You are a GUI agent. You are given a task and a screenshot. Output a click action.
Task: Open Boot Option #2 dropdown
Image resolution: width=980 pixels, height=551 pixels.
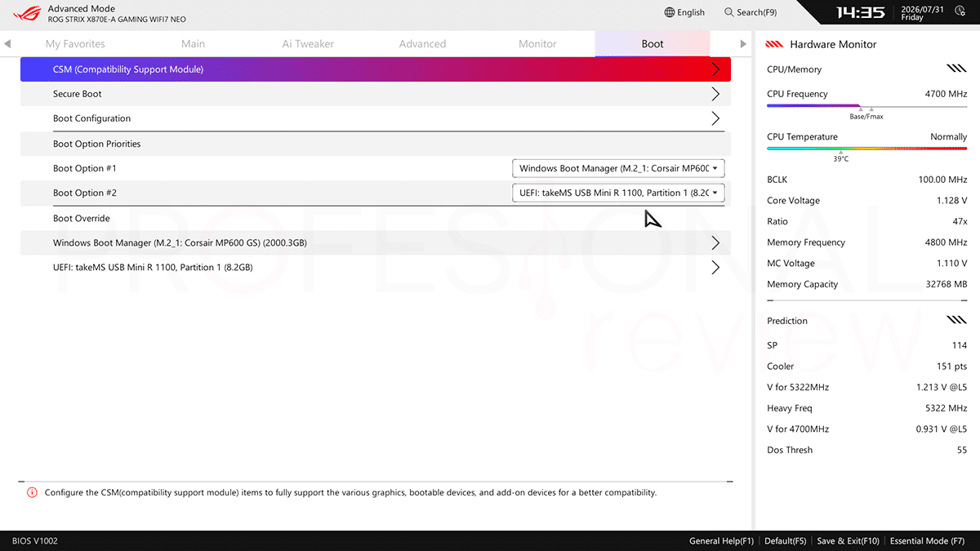tap(618, 193)
